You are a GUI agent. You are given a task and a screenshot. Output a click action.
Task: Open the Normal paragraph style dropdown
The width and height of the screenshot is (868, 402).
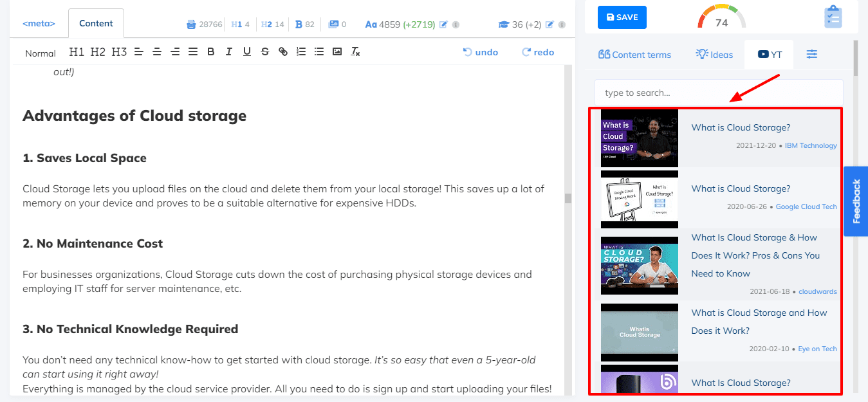pos(41,53)
